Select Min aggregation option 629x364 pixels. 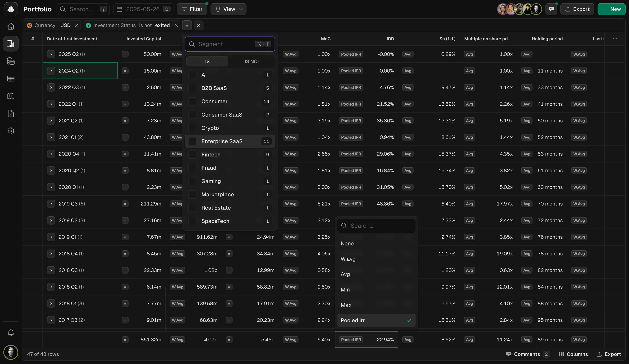click(x=376, y=290)
